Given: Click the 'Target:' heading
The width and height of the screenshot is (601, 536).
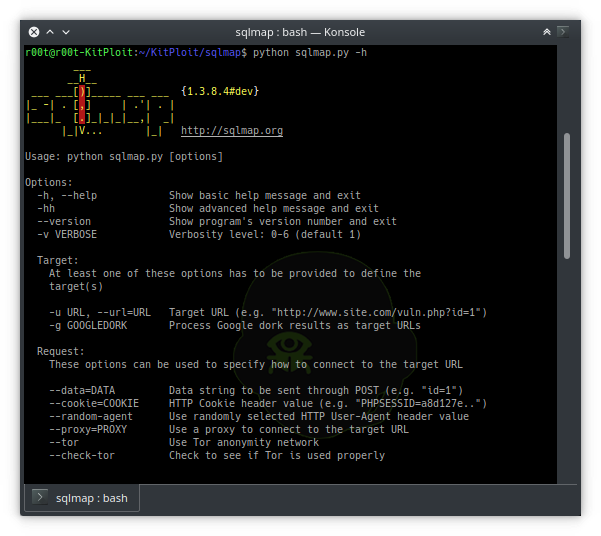Looking at the screenshot, I should tap(57, 260).
